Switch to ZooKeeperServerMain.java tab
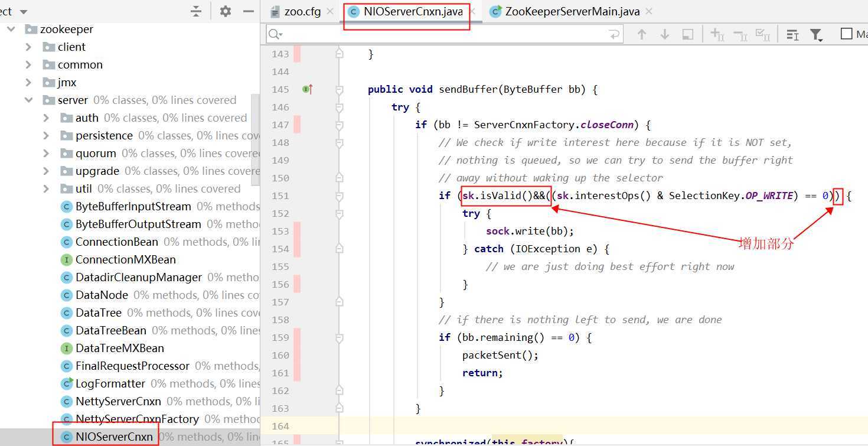The image size is (868, 446). (572, 11)
